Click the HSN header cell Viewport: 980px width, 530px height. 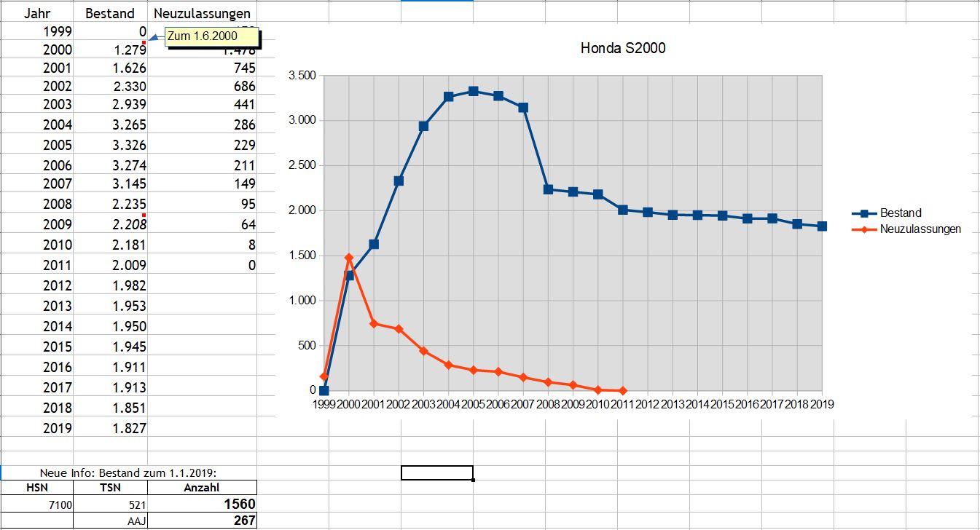pos(36,488)
